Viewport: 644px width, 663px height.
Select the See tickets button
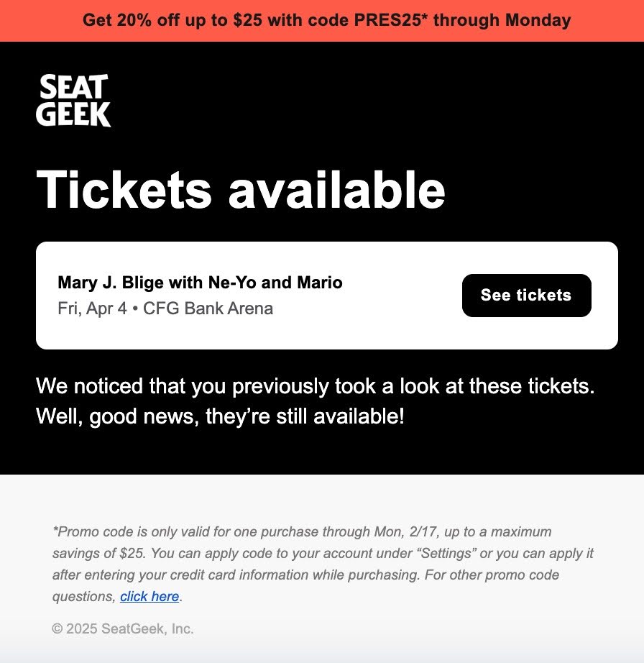tap(525, 295)
